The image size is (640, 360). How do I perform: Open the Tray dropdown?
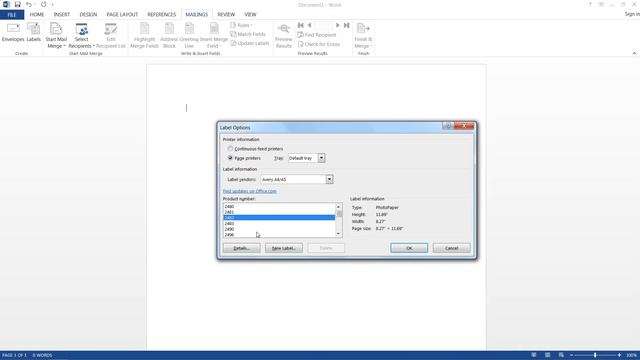321,158
